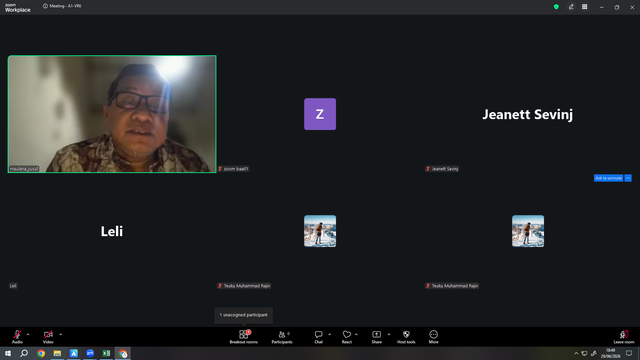Change layout with the grid view icon
Screen dimensions: 640x360
584,7
